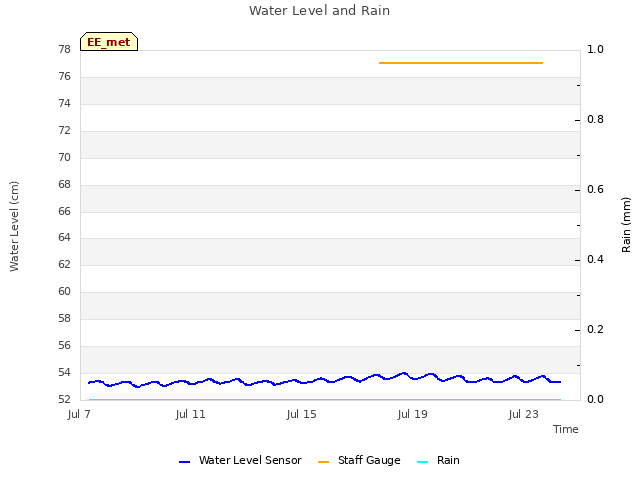The height and width of the screenshot is (480, 640).
Task: Click the 52 tick on water level axis
Action: [64, 399]
